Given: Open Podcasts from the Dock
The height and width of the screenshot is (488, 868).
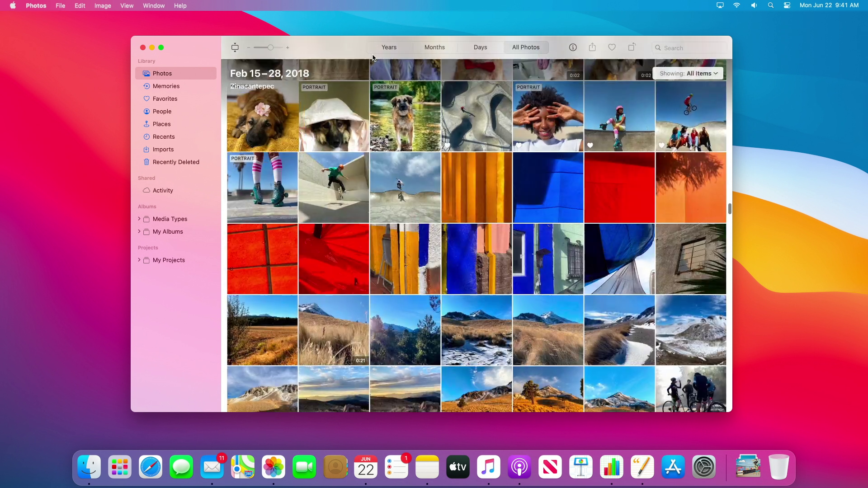Looking at the screenshot, I should pos(519,467).
